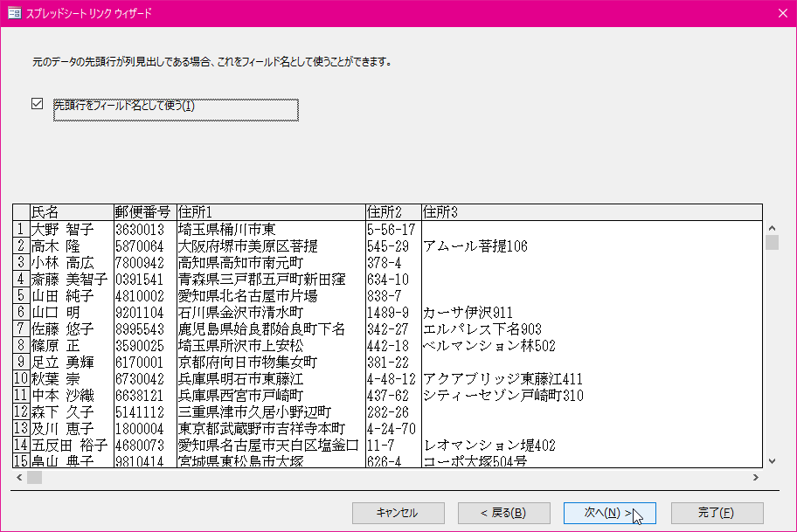The height and width of the screenshot is (532, 797).
Task: Click postal code cell 8995543
Action: [x=145, y=328]
